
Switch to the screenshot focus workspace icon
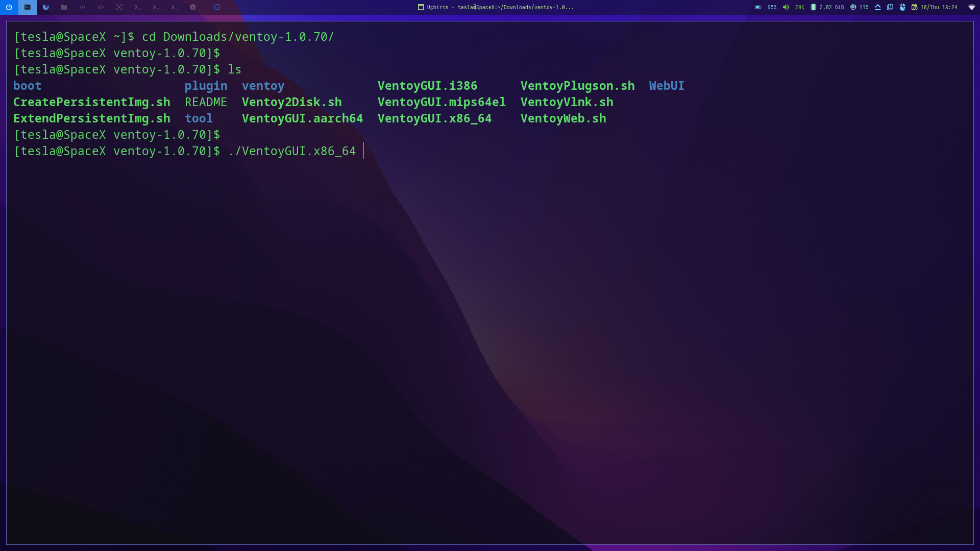pos(119,7)
